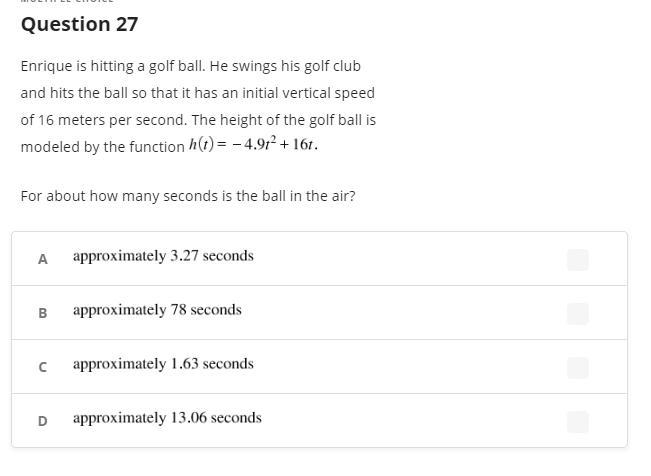Screen dimensions: 651x476
Task: Click the 'how many seconds' question prompt
Action: (188, 196)
